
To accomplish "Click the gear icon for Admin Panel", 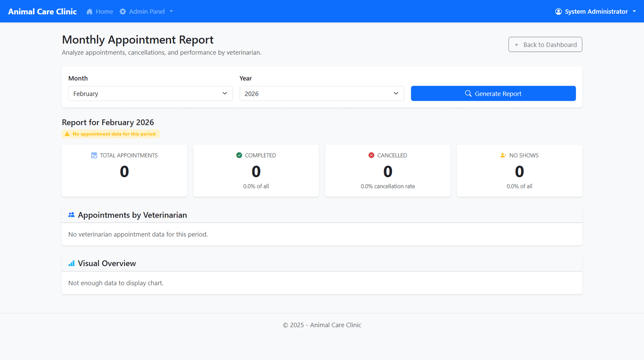I will (123, 11).
